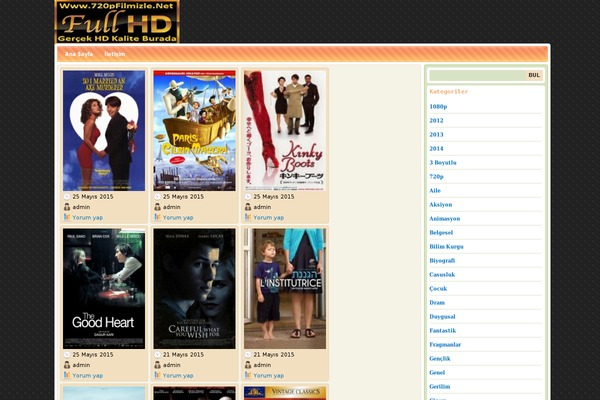Click comment icon under L'Institutrice
Viewport: 600px width, 400px height.
(x=248, y=375)
